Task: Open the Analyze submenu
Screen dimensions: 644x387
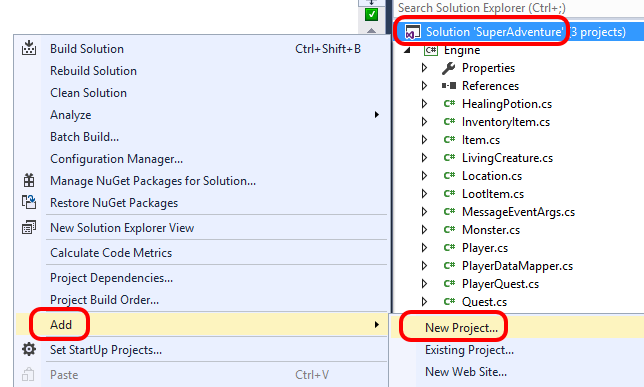Action: [201, 115]
